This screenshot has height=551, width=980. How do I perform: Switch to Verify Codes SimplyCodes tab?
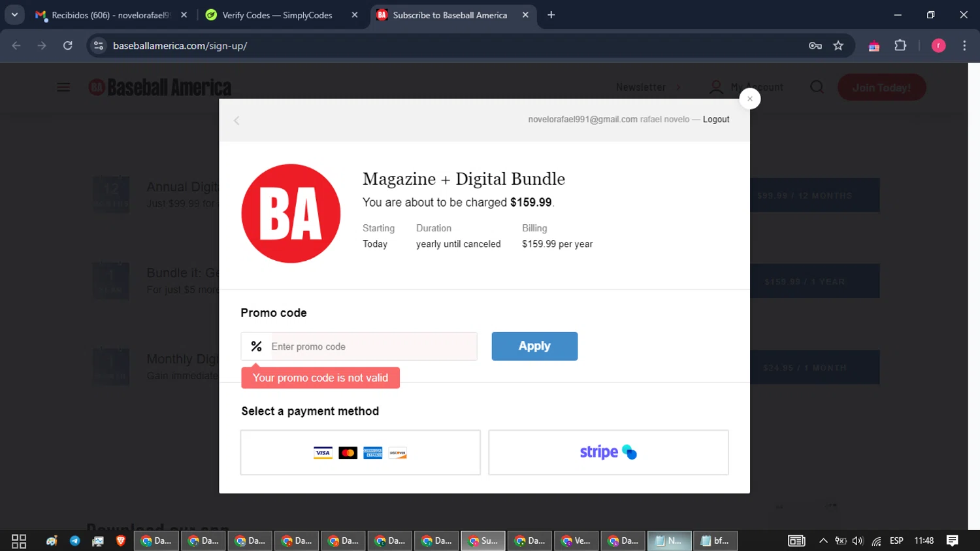click(x=277, y=15)
